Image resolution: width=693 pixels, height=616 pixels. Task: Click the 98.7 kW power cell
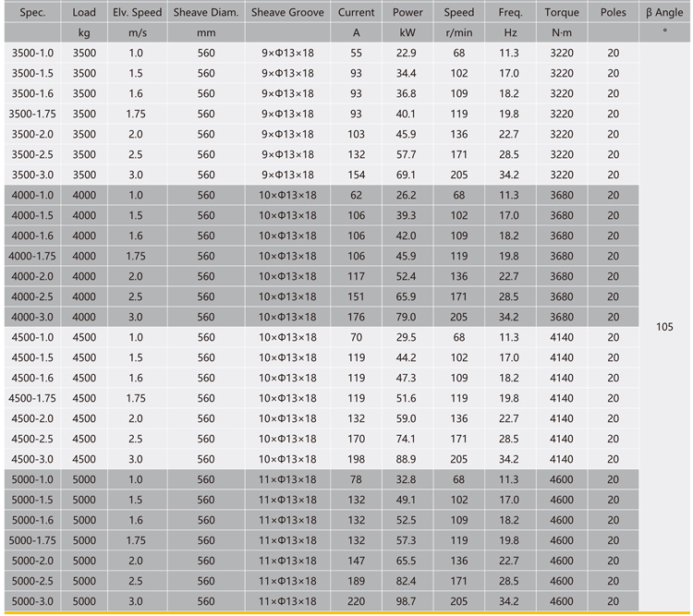click(x=407, y=601)
